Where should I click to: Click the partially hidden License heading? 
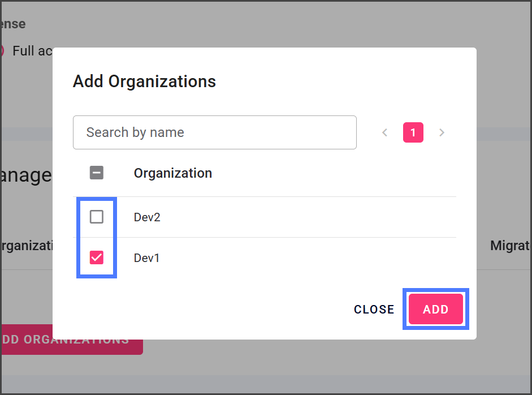click(x=13, y=24)
